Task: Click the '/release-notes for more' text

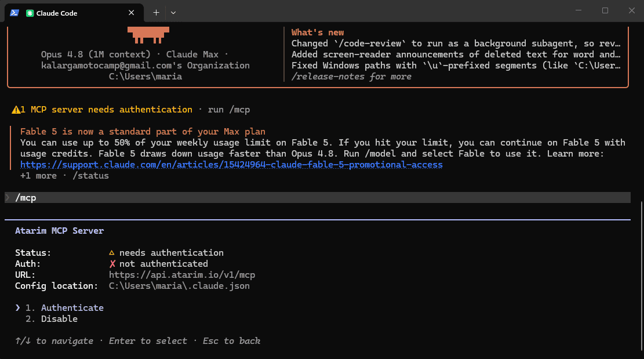Action: coord(351,77)
